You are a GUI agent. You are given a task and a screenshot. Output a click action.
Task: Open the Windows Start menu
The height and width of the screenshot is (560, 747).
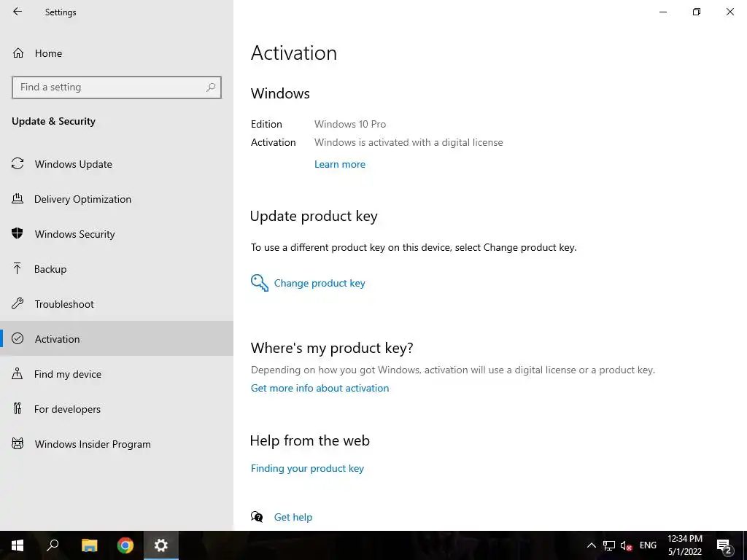coord(18,545)
